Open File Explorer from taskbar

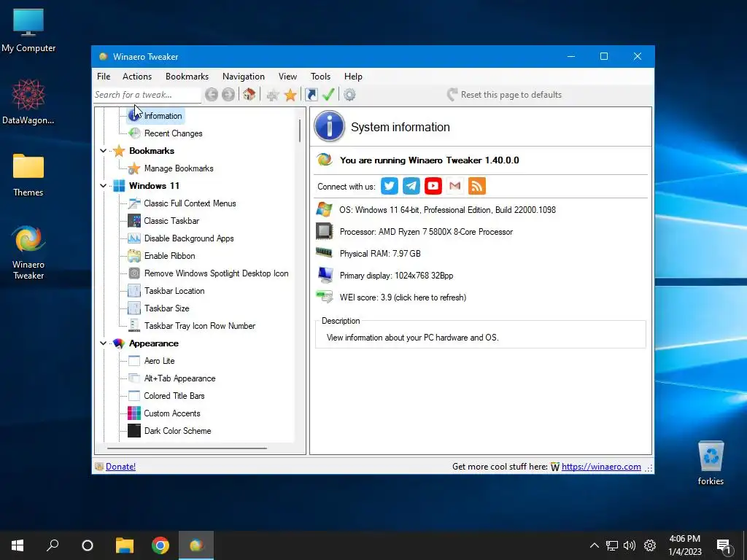click(x=125, y=545)
